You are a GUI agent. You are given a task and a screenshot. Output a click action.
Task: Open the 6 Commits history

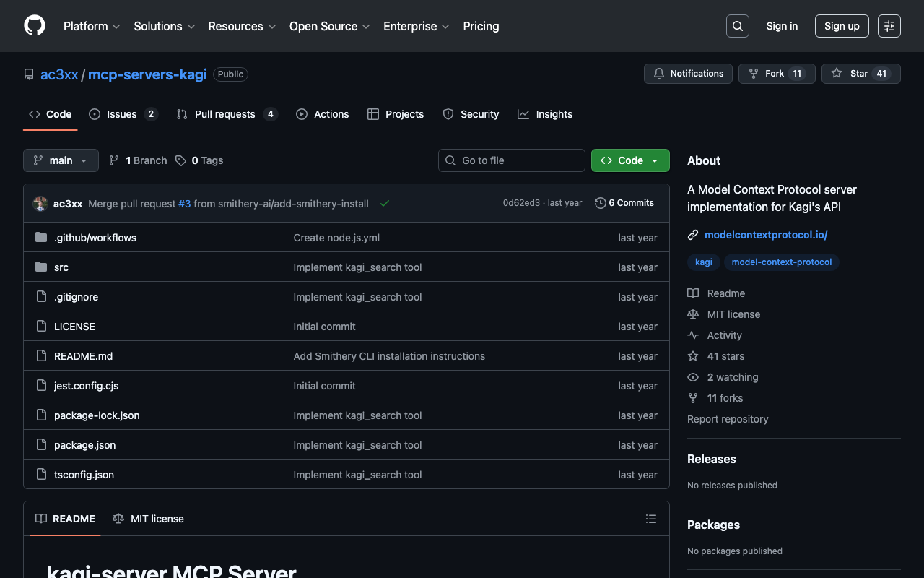624,203
